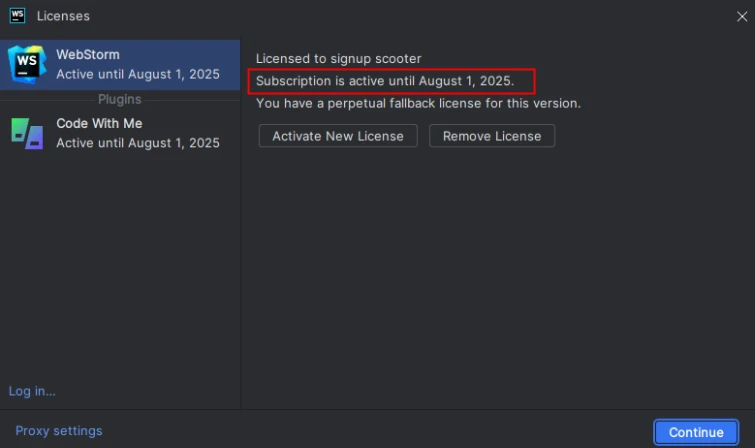Click the red-boxed 'Subscription is active' text
Screen dimensions: 755x448
tap(385, 81)
